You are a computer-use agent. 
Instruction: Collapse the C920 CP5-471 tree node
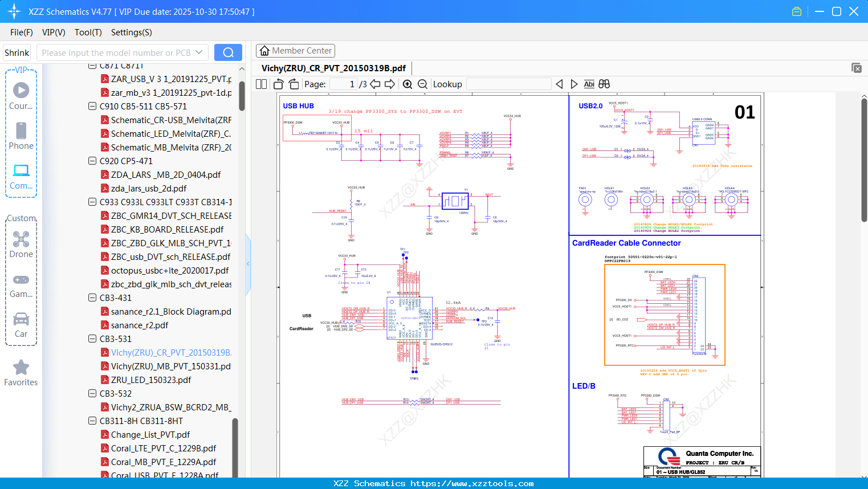click(x=92, y=161)
